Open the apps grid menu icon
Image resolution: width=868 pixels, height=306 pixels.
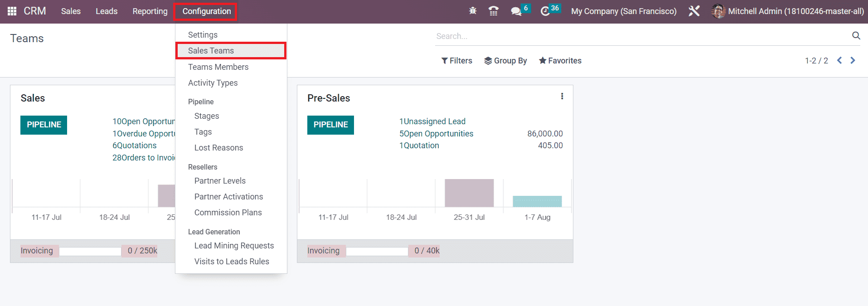(x=12, y=11)
